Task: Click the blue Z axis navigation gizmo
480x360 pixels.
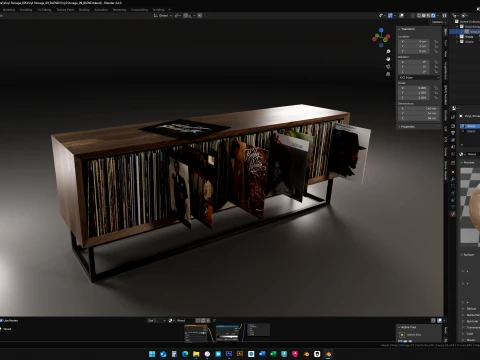Action: tap(381, 30)
